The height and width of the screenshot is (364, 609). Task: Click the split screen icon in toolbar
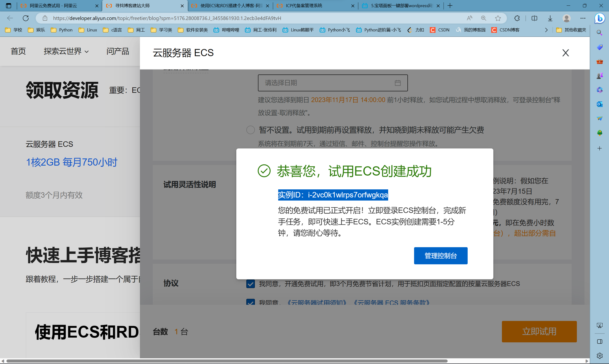coord(534,18)
